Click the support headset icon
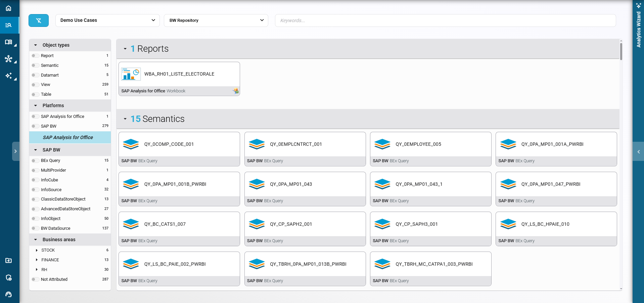Image resolution: width=644 pixels, height=303 pixels. pos(9,295)
